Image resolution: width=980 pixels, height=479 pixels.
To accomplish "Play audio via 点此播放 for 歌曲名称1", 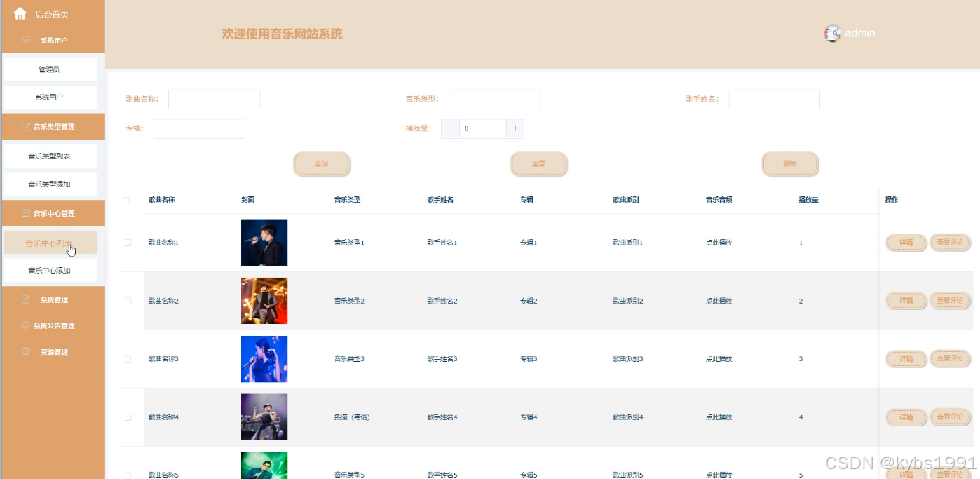I will (719, 243).
